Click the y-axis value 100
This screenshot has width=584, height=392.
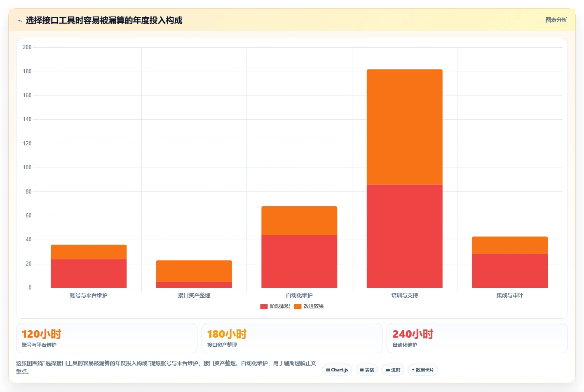click(x=27, y=168)
